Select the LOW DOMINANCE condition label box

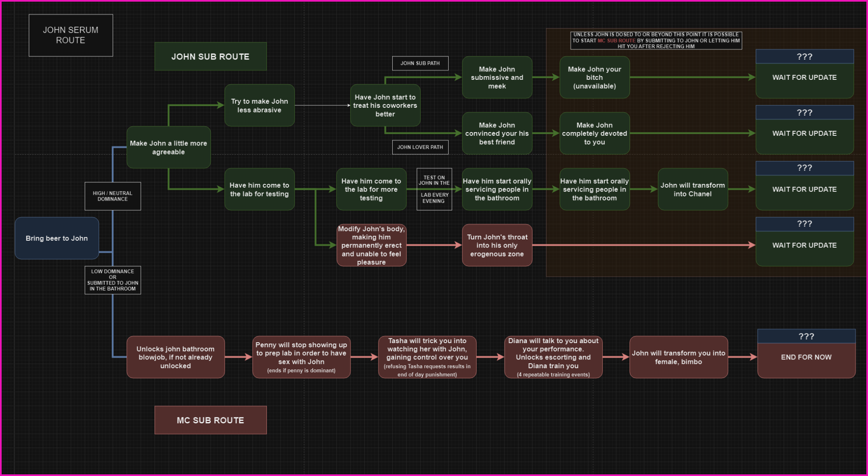pos(112,280)
